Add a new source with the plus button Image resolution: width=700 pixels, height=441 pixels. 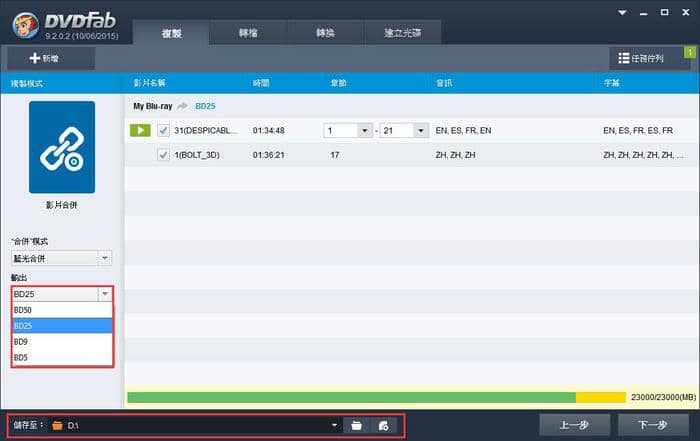(50, 58)
